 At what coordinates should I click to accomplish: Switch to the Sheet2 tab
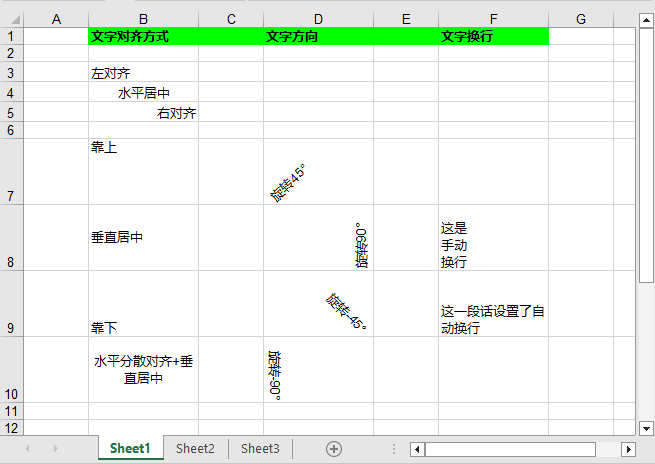pyautogui.click(x=195, y=449)
